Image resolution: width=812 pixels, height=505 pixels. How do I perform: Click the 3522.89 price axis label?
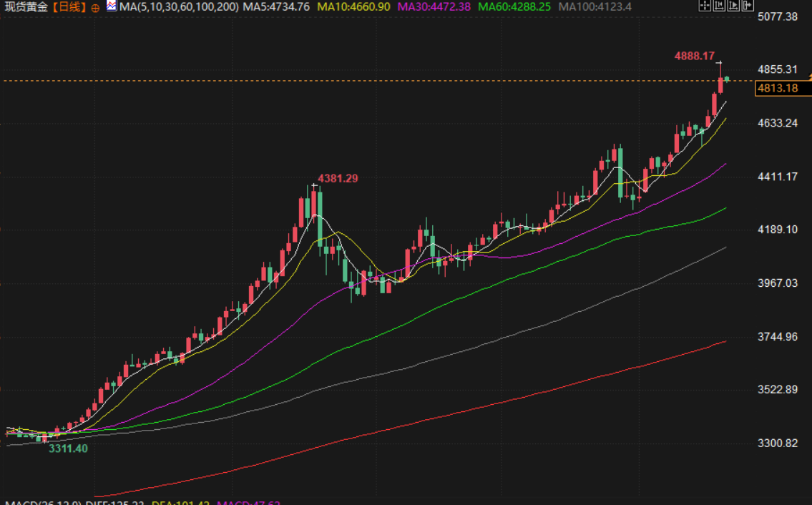778,390
